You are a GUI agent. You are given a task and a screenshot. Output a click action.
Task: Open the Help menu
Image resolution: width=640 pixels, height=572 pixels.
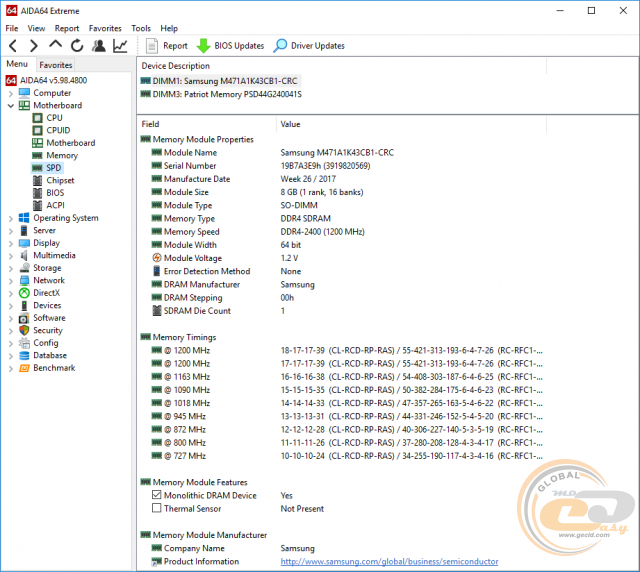point(169,28)
